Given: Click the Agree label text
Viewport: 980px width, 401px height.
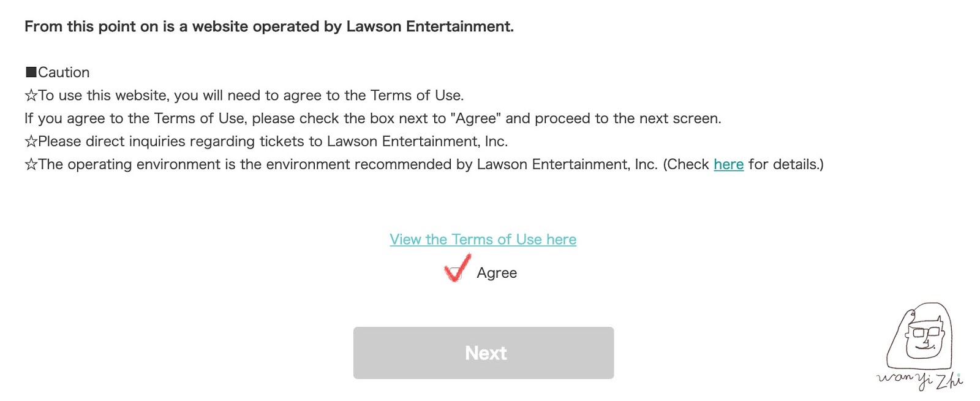Looking at the screenshot, I should tap(497, 273).
